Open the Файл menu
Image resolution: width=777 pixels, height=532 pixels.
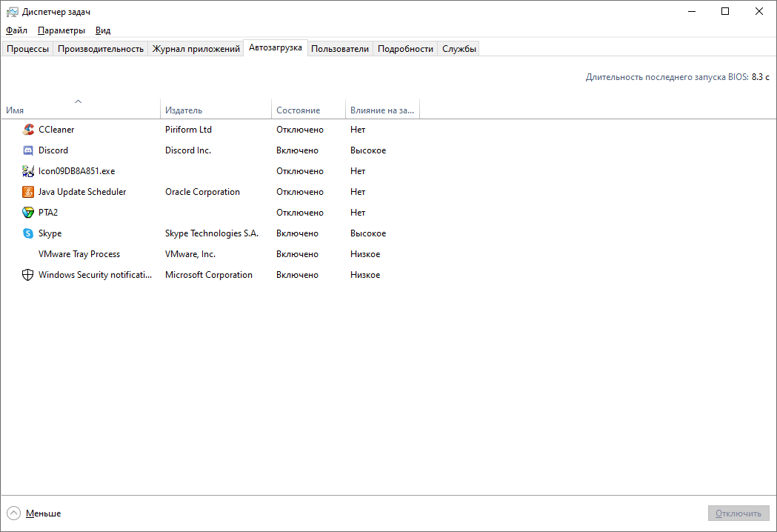pos(16,30)
